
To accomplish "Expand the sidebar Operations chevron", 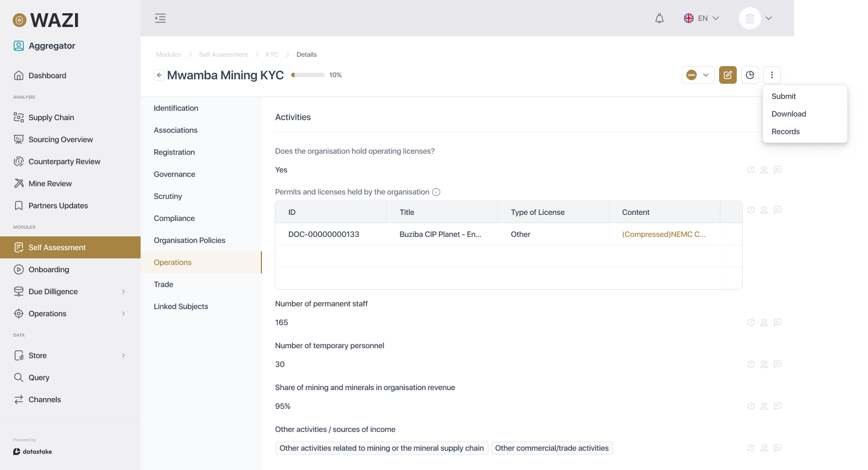I will click(x=124, y=314).
